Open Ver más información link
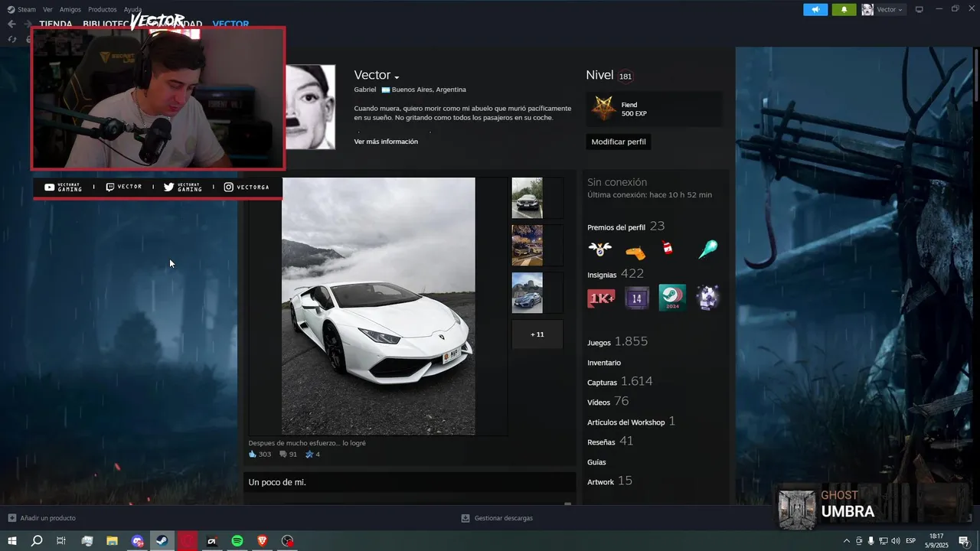 tap(386, 142)
